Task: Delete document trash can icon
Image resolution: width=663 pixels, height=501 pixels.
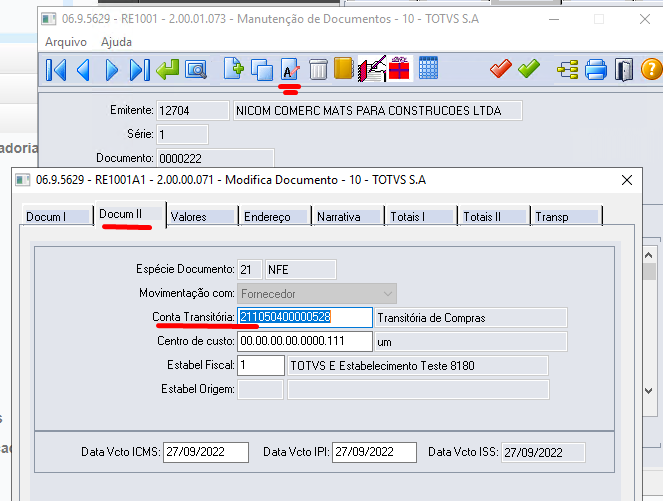Action: [318, 69]
